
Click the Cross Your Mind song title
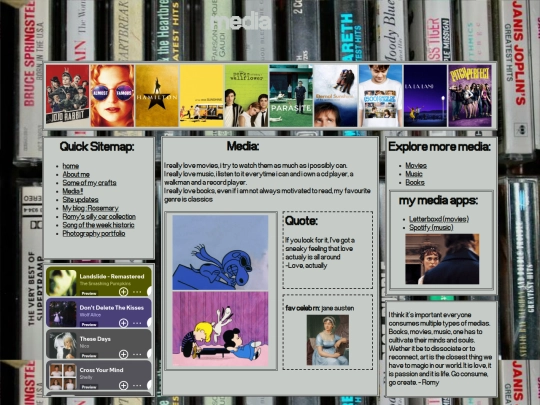(101, 370)
